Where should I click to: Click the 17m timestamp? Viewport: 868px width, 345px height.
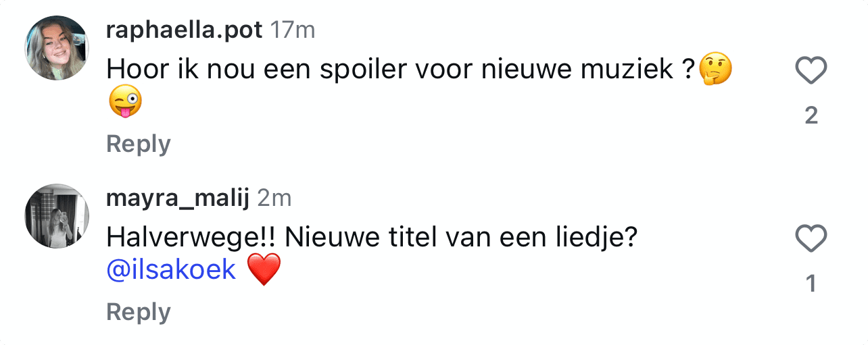[292, 30]
